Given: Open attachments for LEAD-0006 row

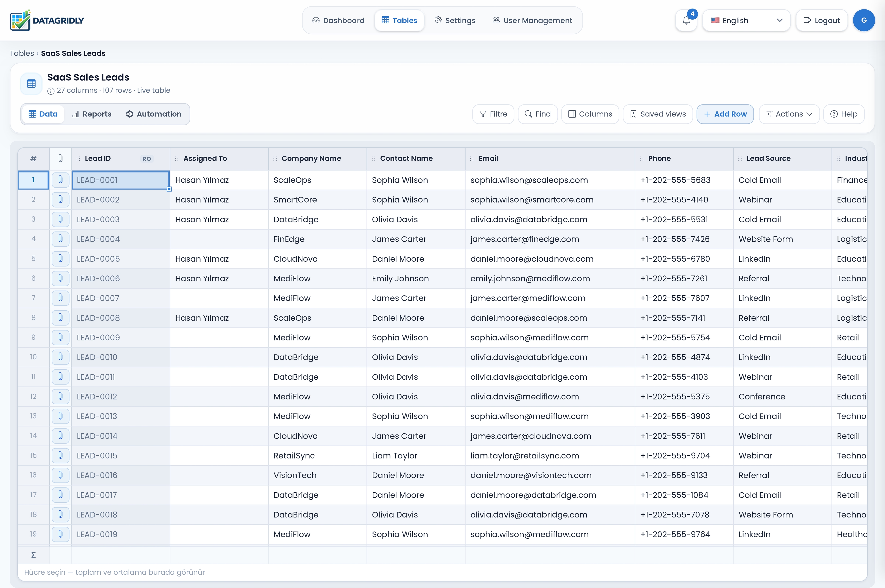Looking at the screenshot, I should [60, 278].
